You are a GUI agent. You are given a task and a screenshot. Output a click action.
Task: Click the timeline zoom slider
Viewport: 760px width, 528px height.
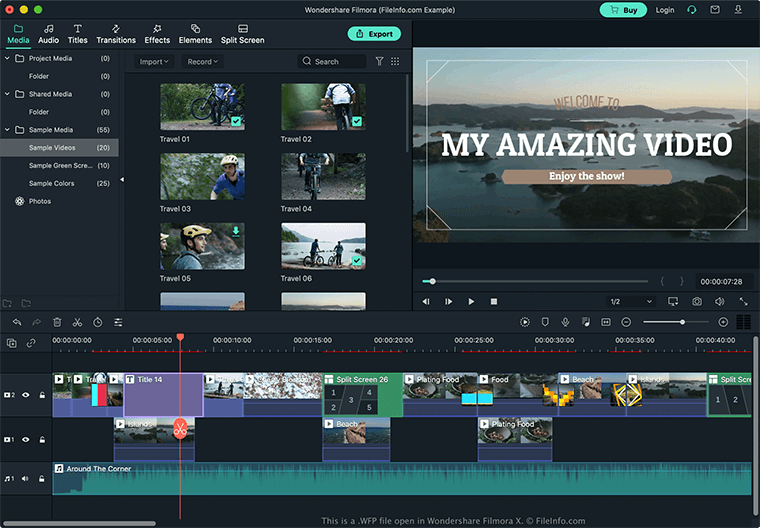(x=682, y=322)
